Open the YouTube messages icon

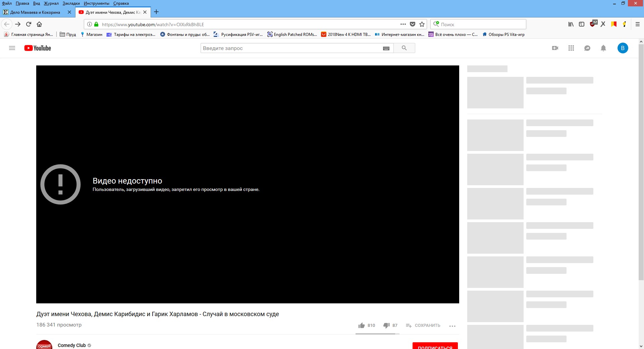click(587, 48)
